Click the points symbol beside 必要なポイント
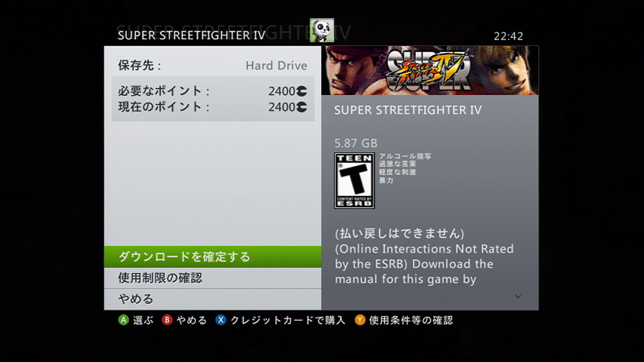Viewport: 644px width, 362px height. (301, 90)
